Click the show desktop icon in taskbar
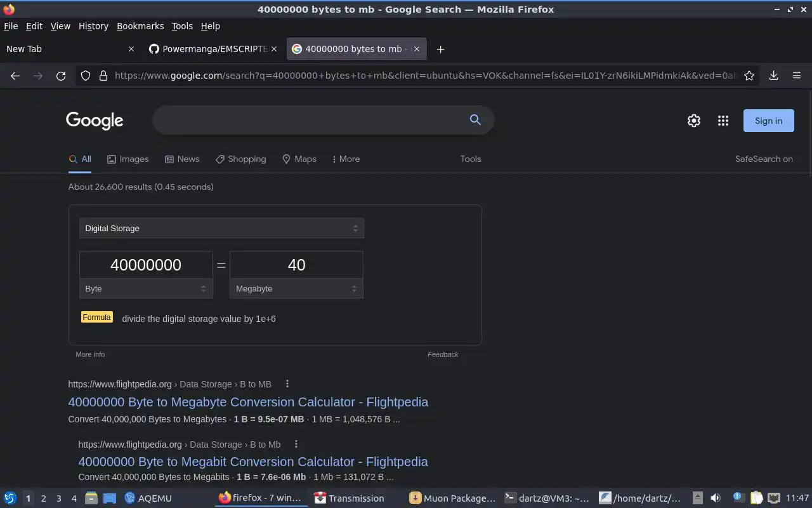812x508 pixels. pyautogui.click(x=110, y=498)
